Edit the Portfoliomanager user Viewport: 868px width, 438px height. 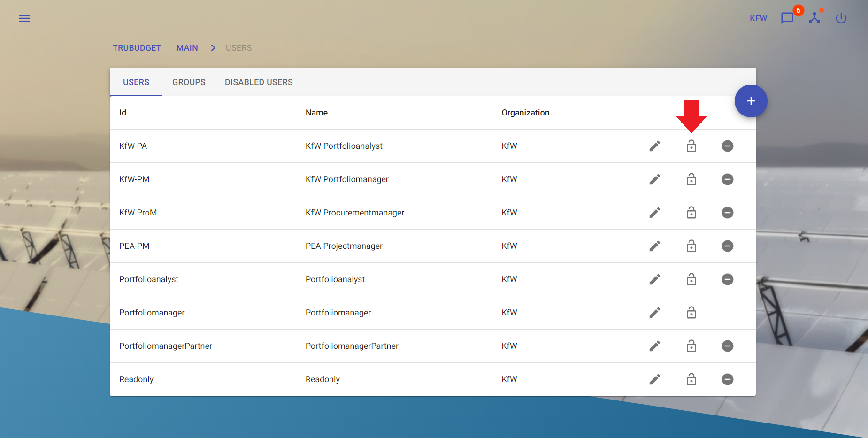(655, 313)
